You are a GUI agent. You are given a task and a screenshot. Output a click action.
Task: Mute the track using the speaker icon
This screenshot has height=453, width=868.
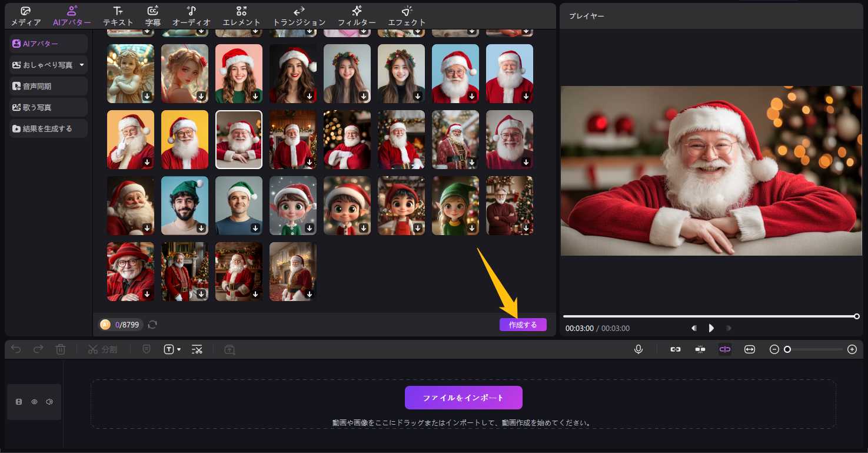point(49,402)
